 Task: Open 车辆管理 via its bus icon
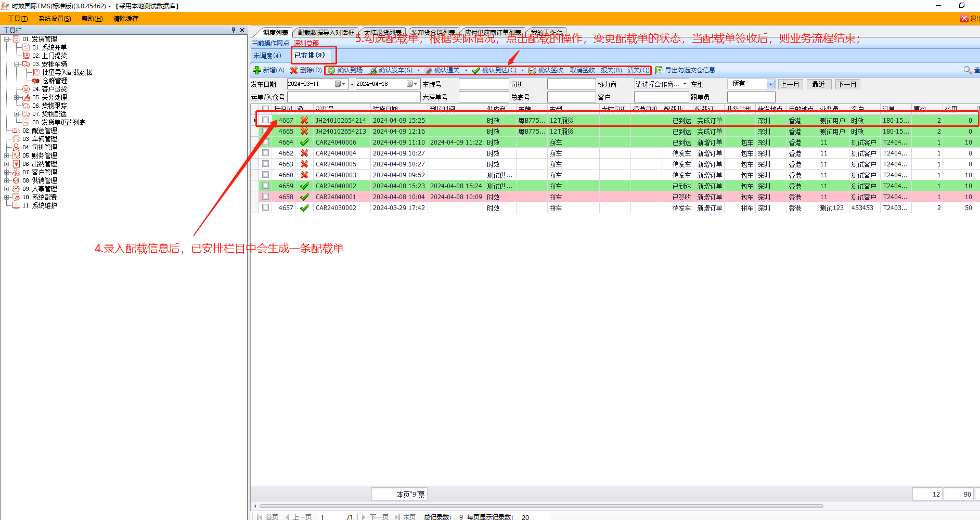16,139
